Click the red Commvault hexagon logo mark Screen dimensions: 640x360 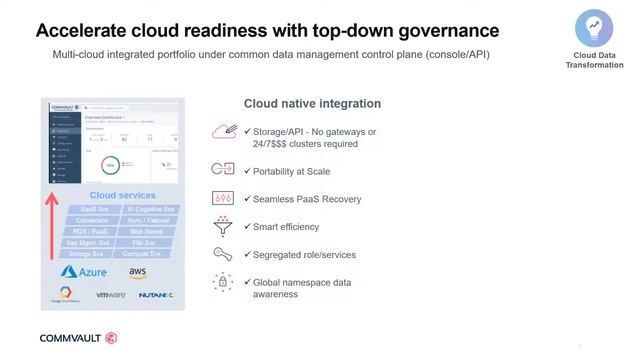point(111,338)
